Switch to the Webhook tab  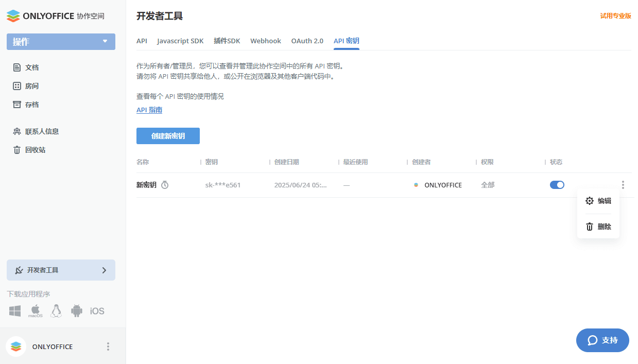coord(266,41)
